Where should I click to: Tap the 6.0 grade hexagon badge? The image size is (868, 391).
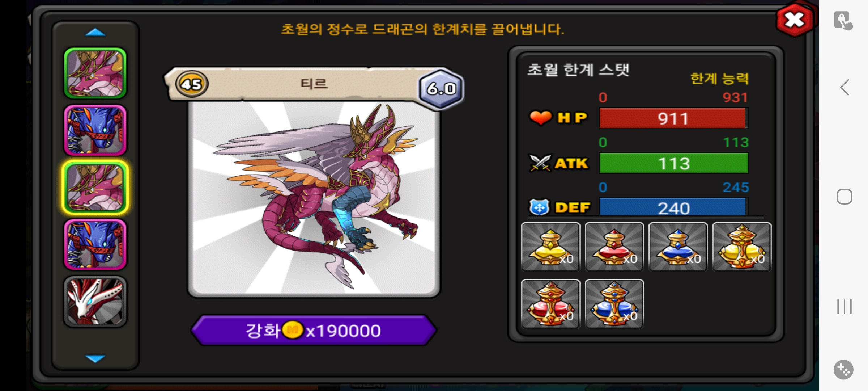pos(441,88)
